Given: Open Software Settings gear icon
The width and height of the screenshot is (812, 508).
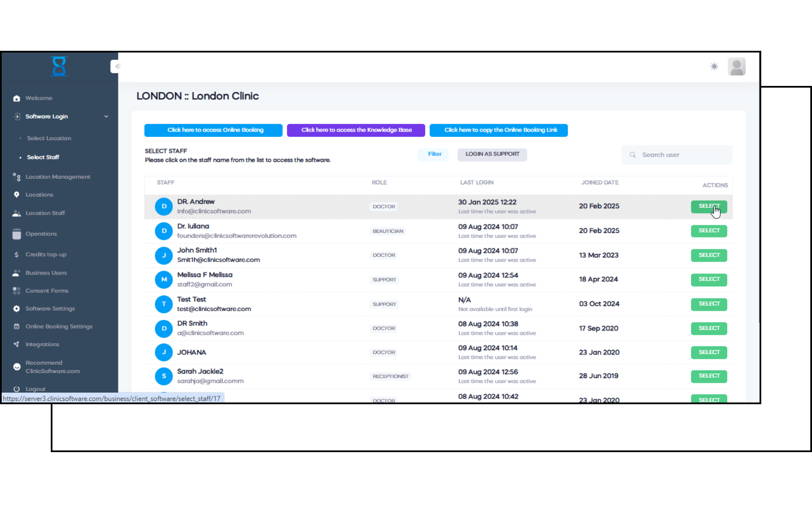Looking at the screenshot, I should 16,309.
